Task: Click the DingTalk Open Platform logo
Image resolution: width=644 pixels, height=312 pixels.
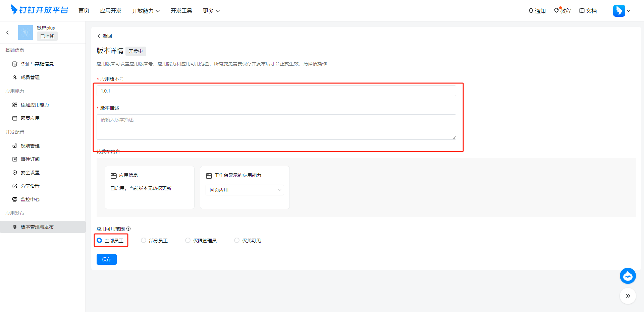Action: (39, 10)
